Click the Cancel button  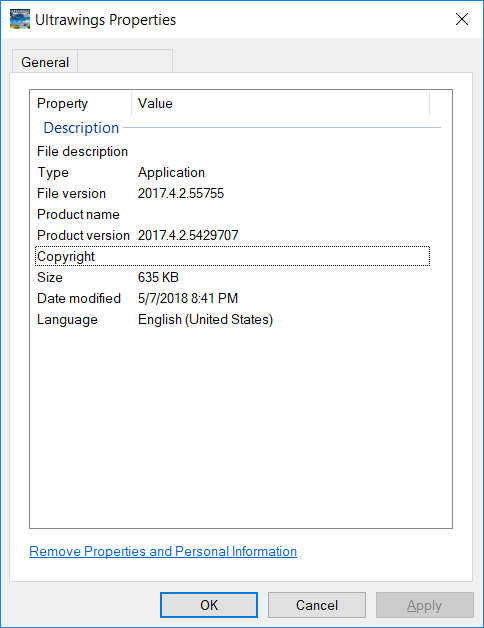[317, 605]
